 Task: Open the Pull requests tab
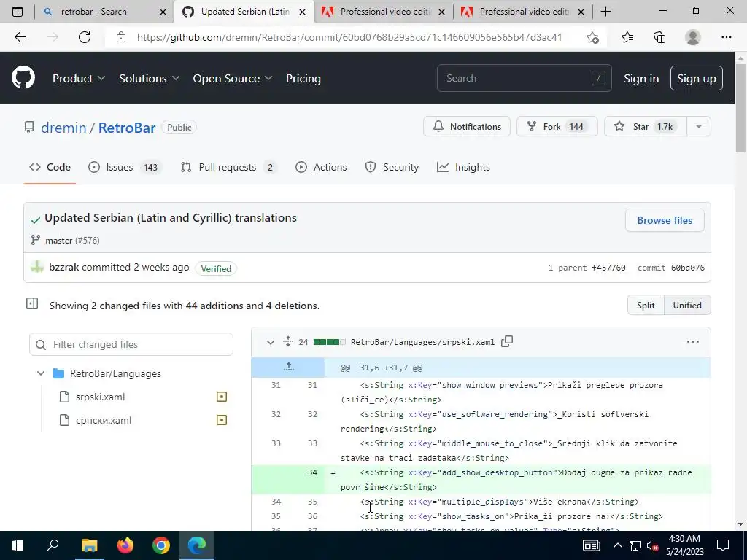228,167
